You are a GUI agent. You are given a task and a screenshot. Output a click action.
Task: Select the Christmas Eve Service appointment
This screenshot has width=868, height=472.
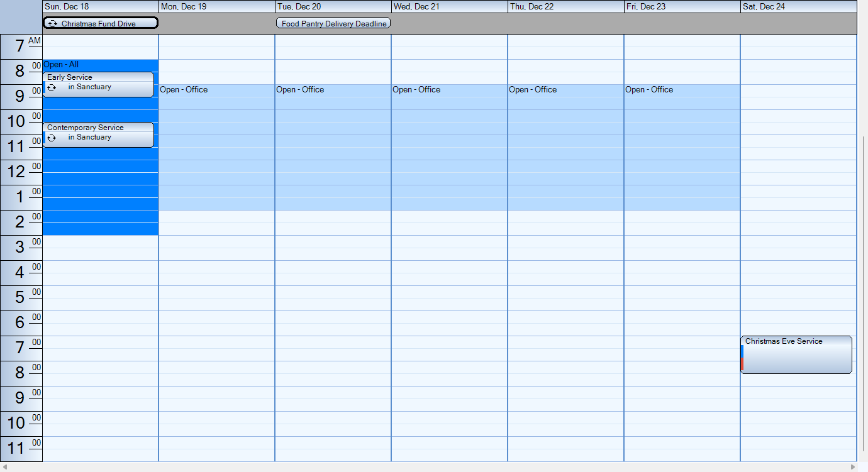[x=796, y=355]
